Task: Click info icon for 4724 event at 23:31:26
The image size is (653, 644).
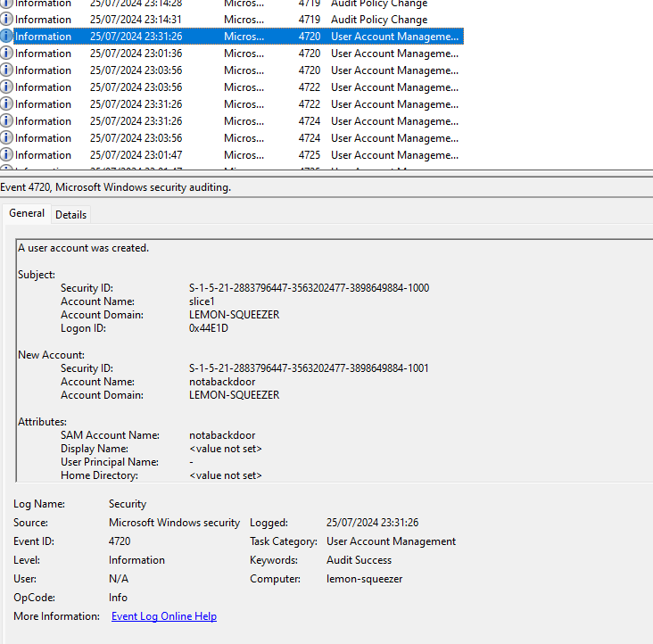Action: pyautogui.click(x=7, y=121)
